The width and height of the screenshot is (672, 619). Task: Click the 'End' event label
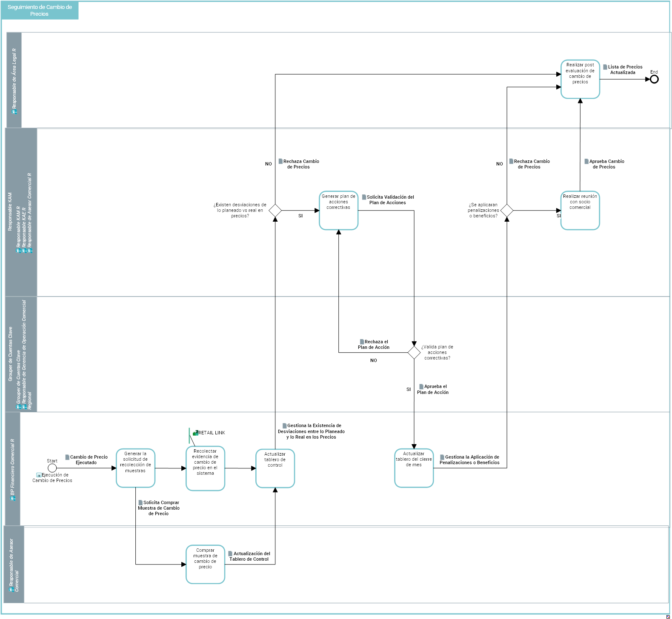(654, 72)
